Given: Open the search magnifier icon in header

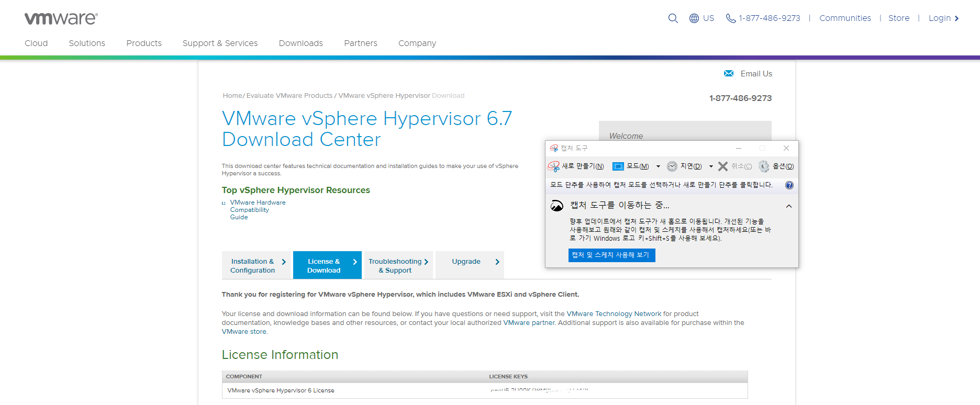Looking at the screenshot, I should tap(673, 18).
